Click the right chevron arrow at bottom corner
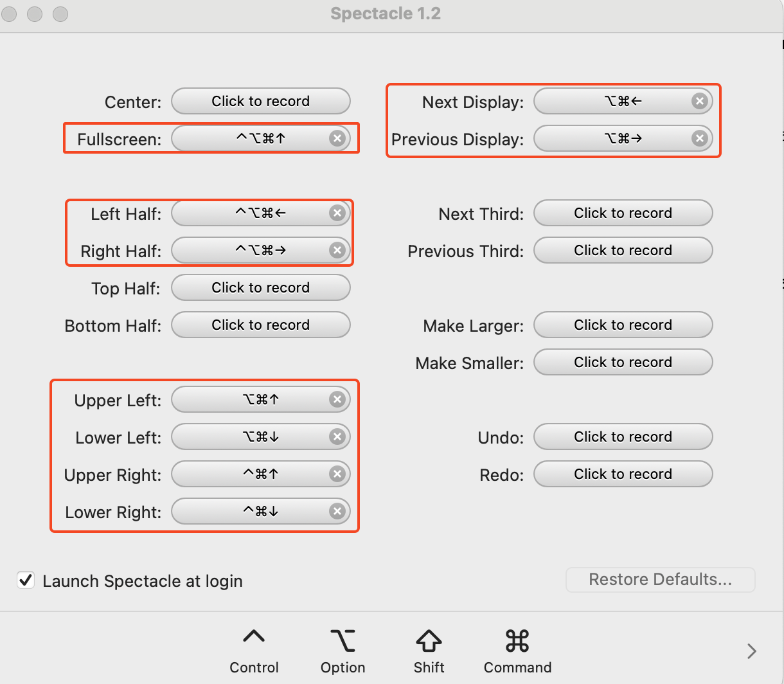This screenshot has width=784, height=684. click(x=752, y=651)
